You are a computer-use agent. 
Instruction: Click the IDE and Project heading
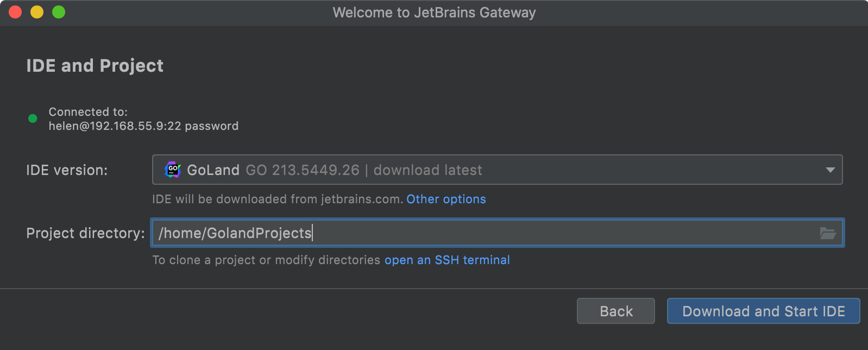click(x=95, y=65)
